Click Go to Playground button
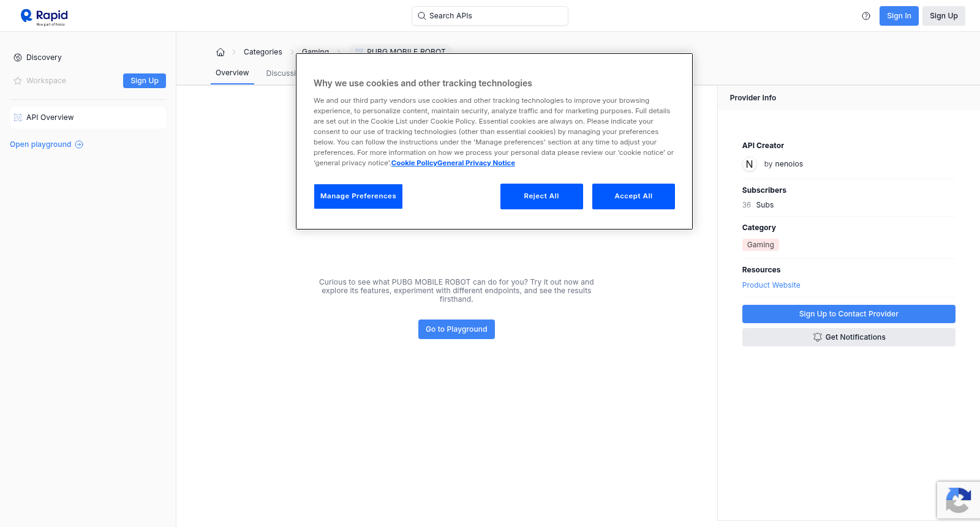This screenshot has height=527, width=980. click(x=456, y=329)
